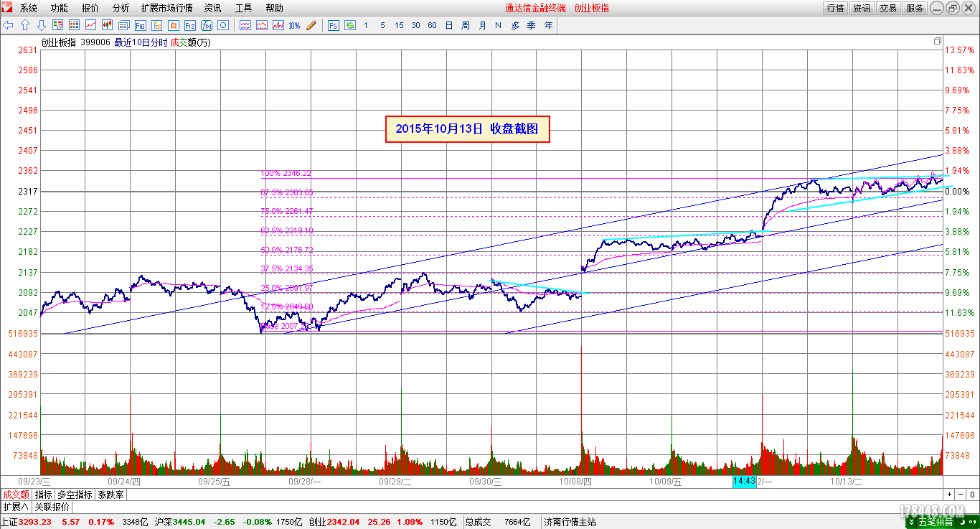Select the blue wavy-line indicator icon

(x=245, y=25)
